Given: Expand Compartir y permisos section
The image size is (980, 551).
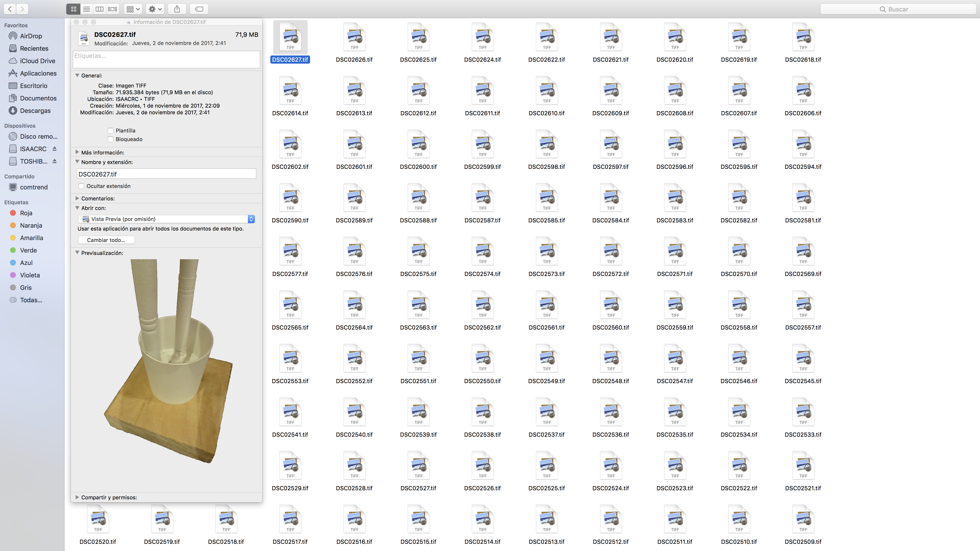Looking at the screenshot, I should pyautogui.click(x=77, y=497).
